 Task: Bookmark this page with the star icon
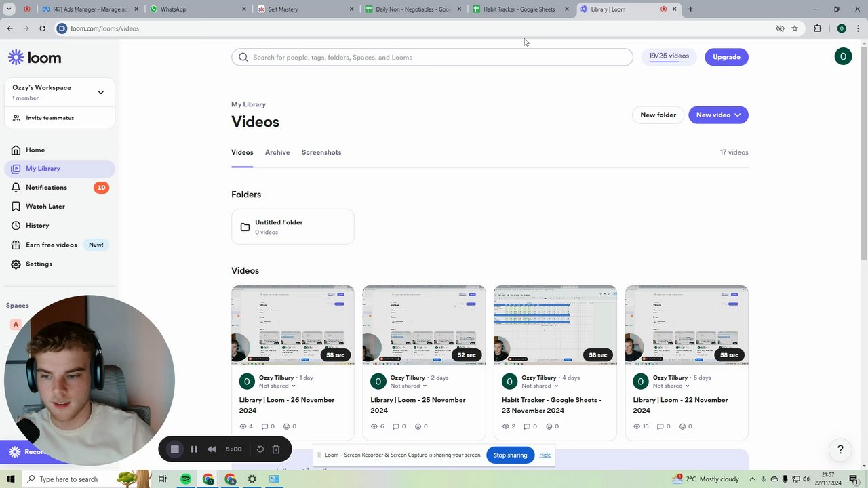tap(795, 28)
